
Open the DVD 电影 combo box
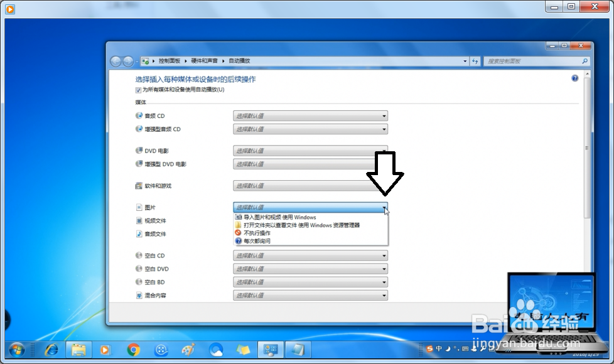(311, 151)
